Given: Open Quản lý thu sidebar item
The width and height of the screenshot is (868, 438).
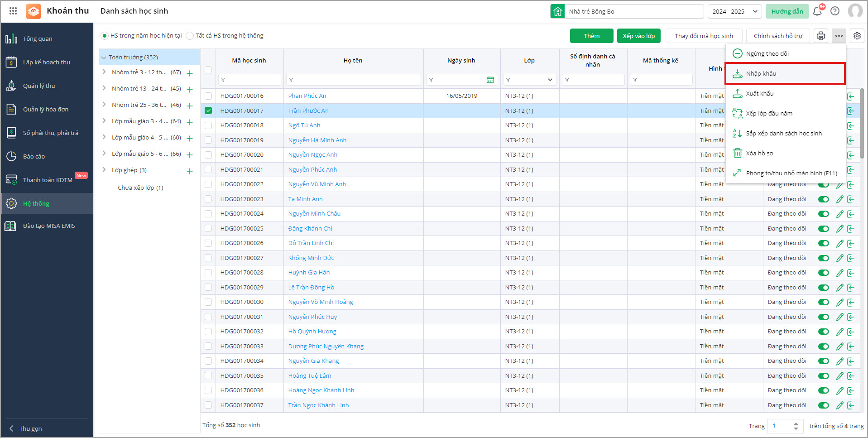Looking at the screenshot, I should 47,86.
